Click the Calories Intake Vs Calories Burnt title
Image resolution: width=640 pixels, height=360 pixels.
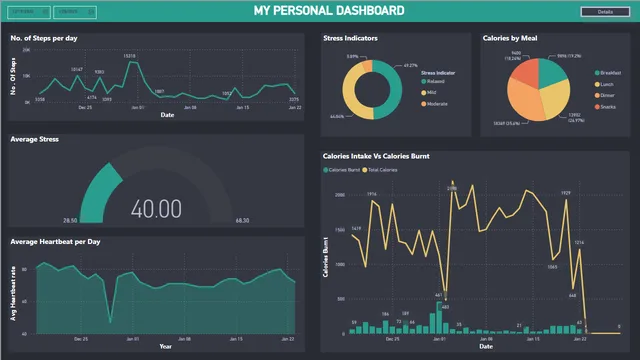[376, 156]
